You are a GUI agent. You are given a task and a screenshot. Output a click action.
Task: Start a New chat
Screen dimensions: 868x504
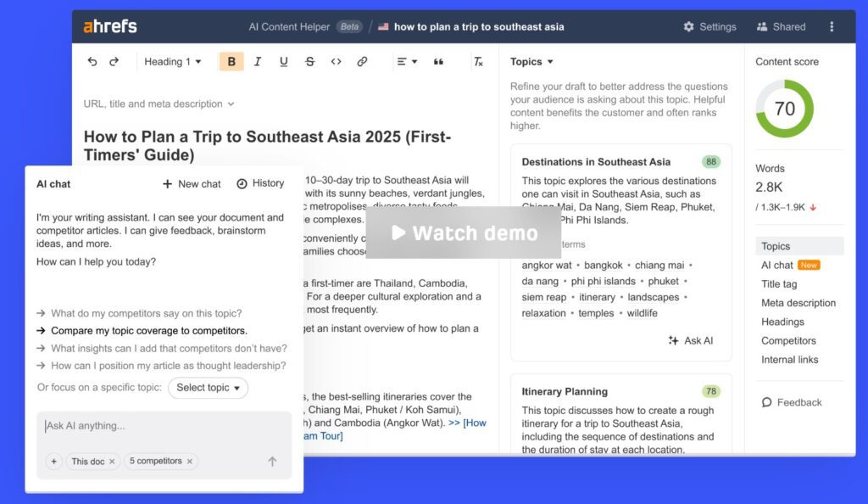click(192, 184)
